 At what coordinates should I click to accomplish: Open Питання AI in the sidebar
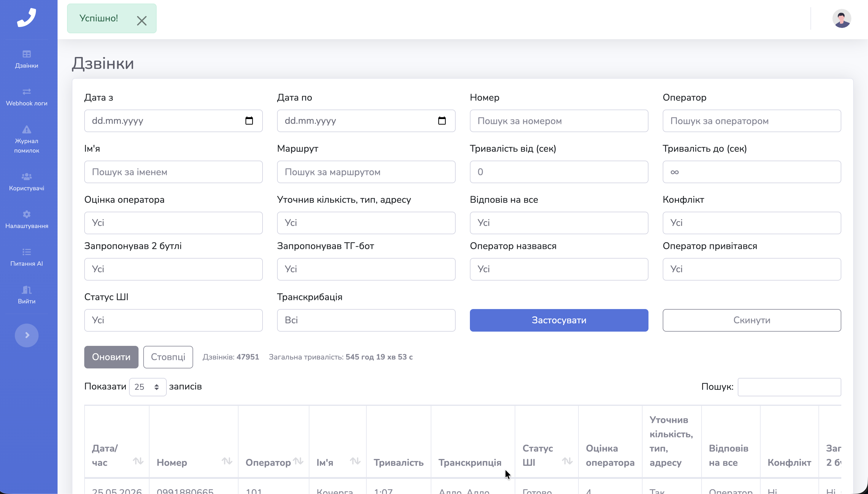click(26, 257)
